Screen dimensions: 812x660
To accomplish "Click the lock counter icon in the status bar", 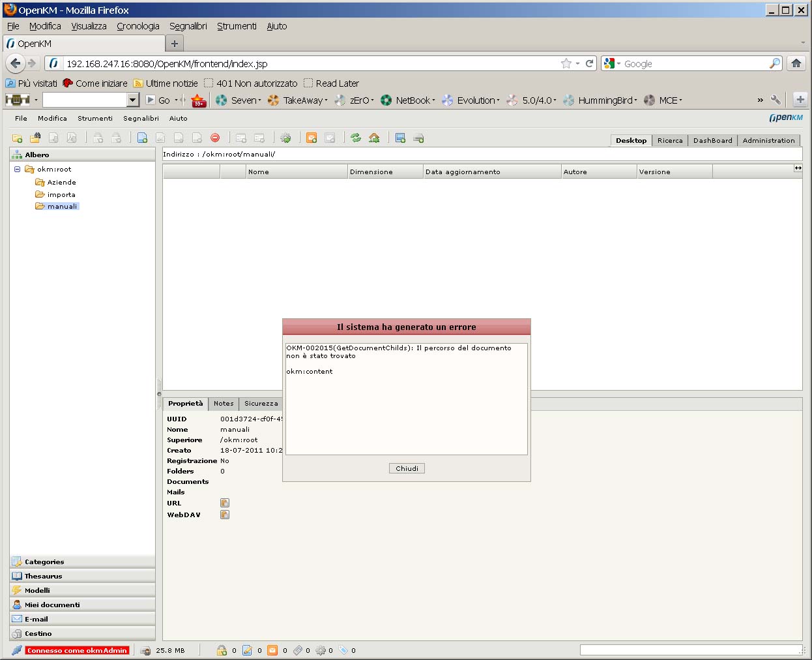I will 222,650.
